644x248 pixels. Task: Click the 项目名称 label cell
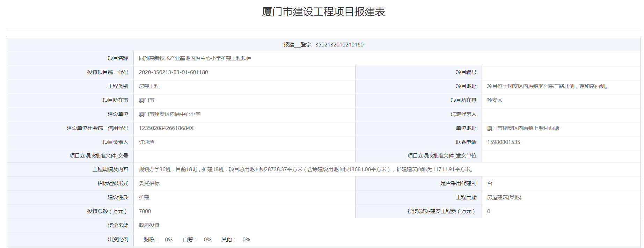pos(70,58)
